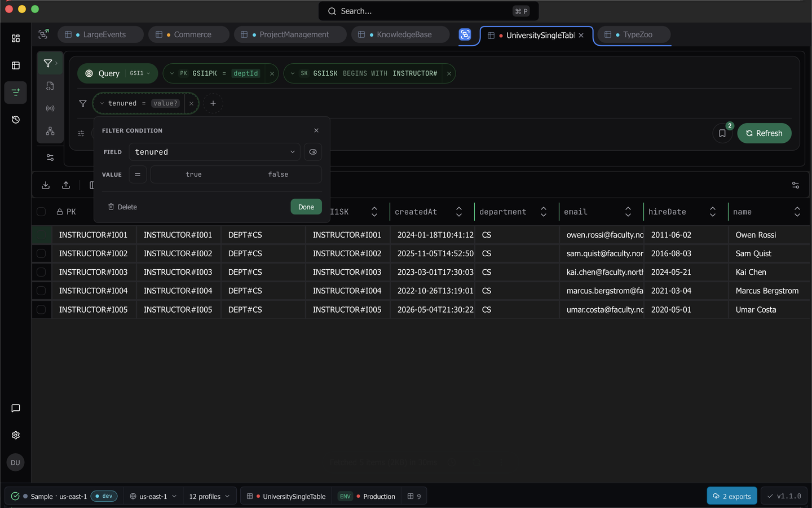Switch to the ProjectManagement tab
The height and width of the screenshot is (508, 812).
click(290, 34)
